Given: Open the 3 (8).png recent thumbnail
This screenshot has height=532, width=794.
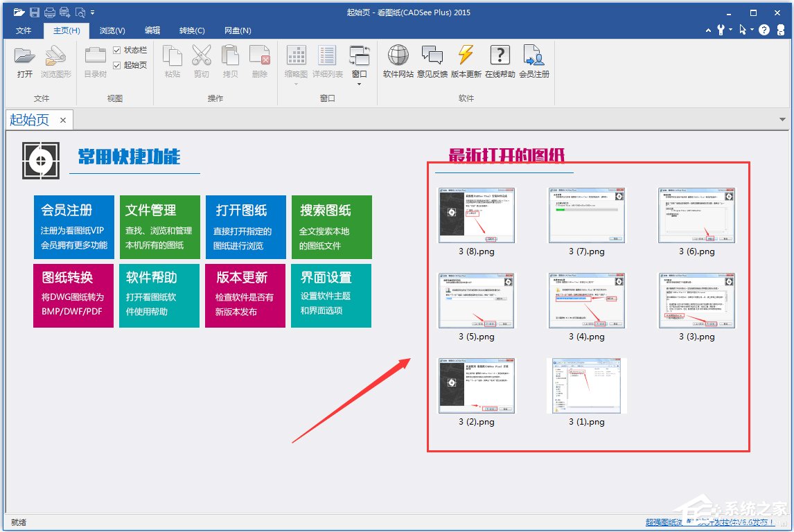Looking at the screenshot, I should 476,215.
